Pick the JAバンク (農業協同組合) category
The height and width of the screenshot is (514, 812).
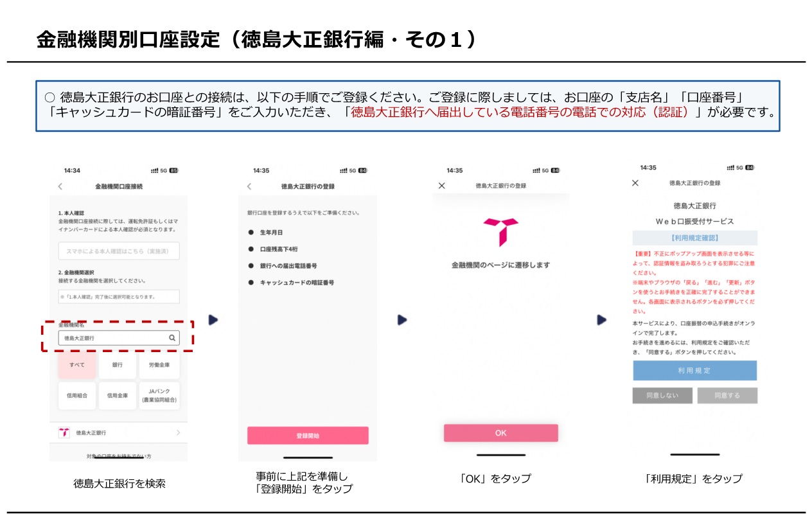159,395
